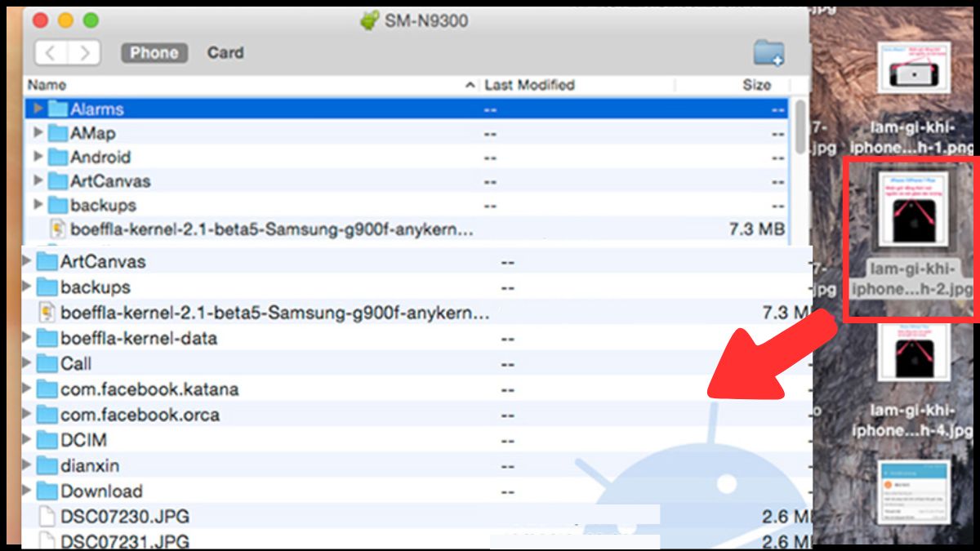Expand the com.facebook.orca folder
The height and width of the screenshot is (551, 980).
pos(28,415)
